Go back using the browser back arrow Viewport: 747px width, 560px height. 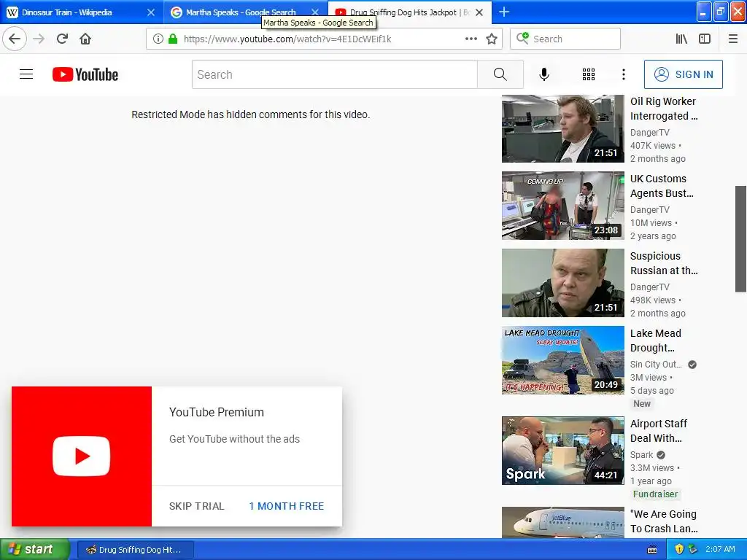15,39
